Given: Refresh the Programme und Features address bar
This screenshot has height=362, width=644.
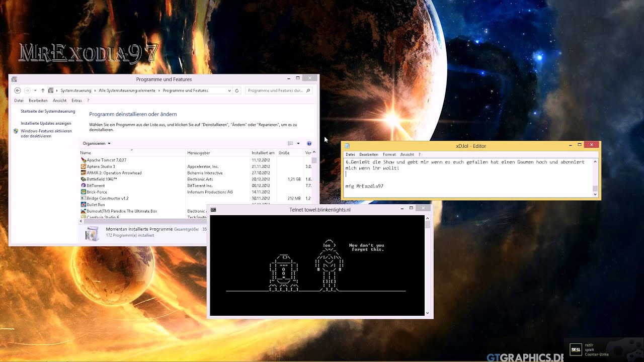Looking at the screenshot, I should pos(236,90).
